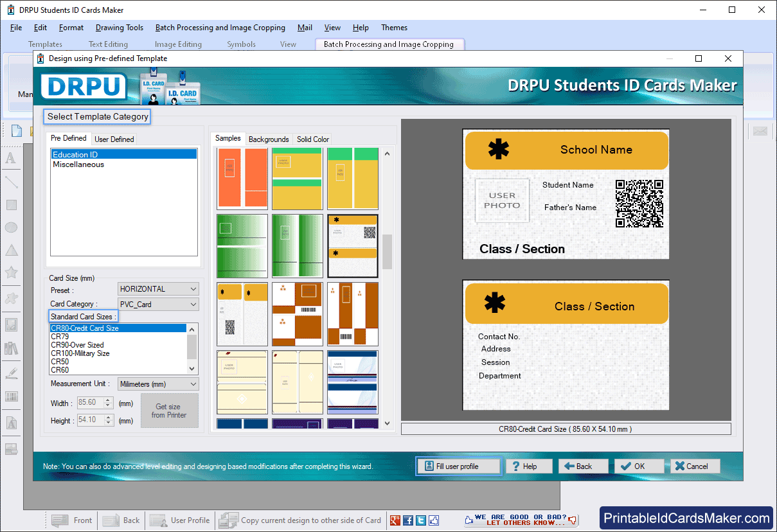Select the Line drawing tool
777x532 pixels.
pos(11,182)
